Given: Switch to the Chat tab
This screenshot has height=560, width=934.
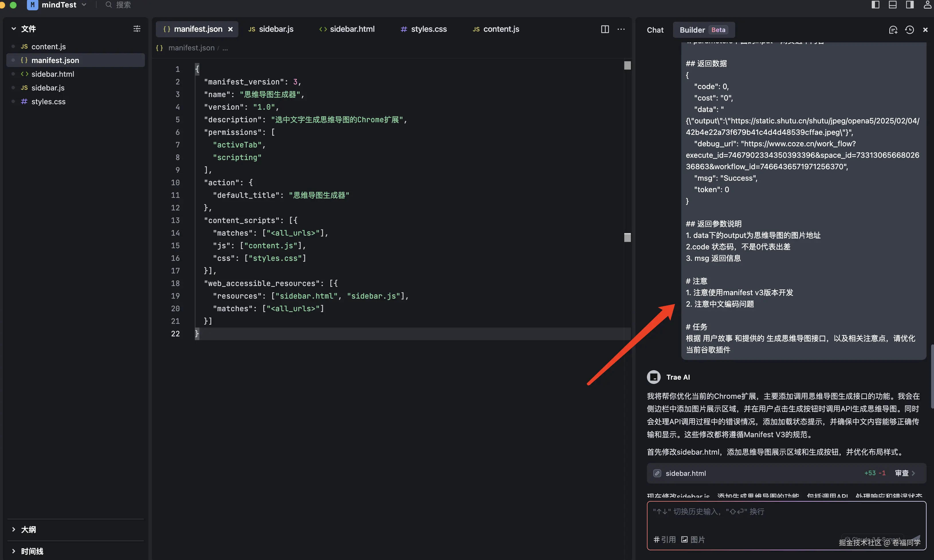Looking at the screenshot, I should (x=655, y=30).
